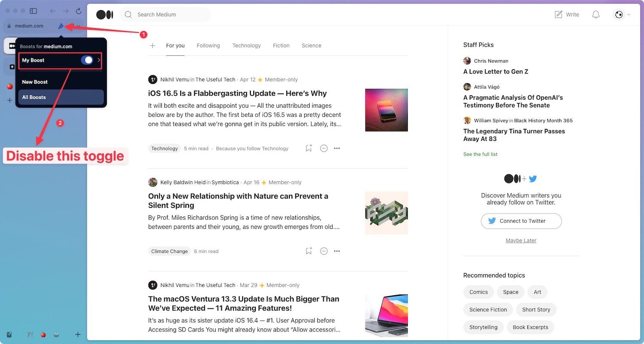Image resolution: width=644 pixels, height=344 pixels.
Task: Open The Useful Tech publication on iOS article
Action: tap(215, 79)
